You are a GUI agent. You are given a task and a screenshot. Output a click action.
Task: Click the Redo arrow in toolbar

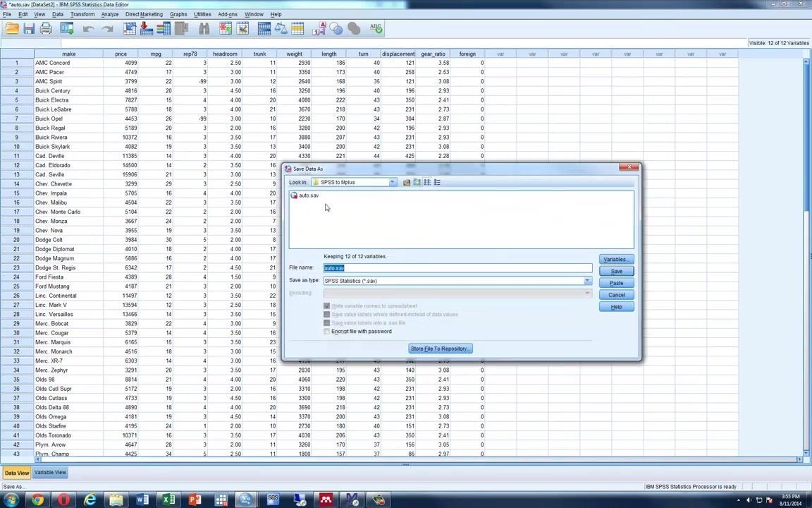click(107, 29)
